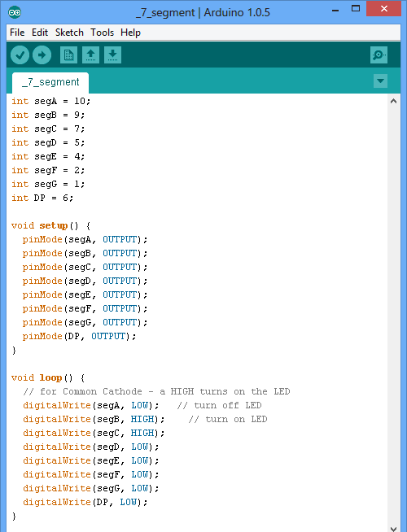
Task: Click the '// turn on LED' comment
Action: [x=228, y=420]
